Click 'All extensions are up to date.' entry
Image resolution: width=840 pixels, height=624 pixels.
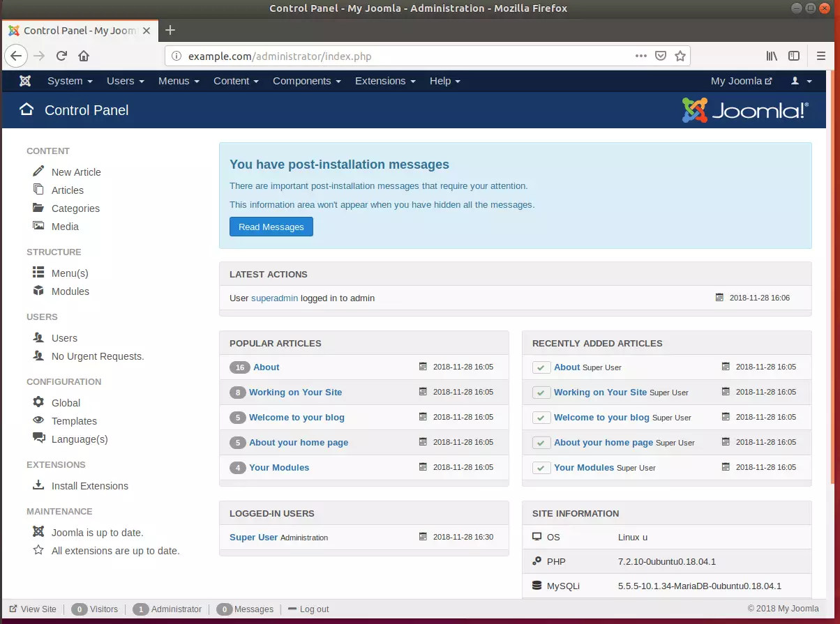(116, 550)
